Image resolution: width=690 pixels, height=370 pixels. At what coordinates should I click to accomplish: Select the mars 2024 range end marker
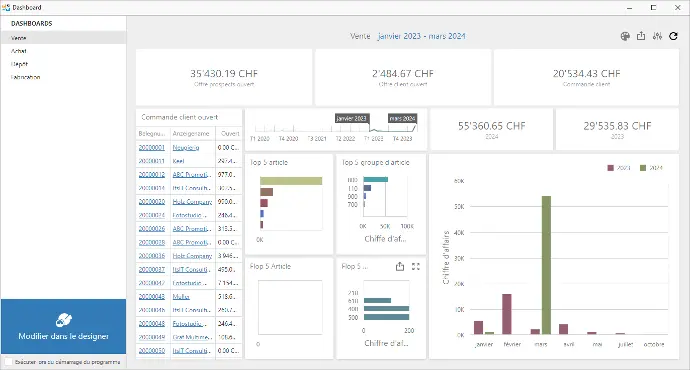pyautogui.click(x=402, y=118)
